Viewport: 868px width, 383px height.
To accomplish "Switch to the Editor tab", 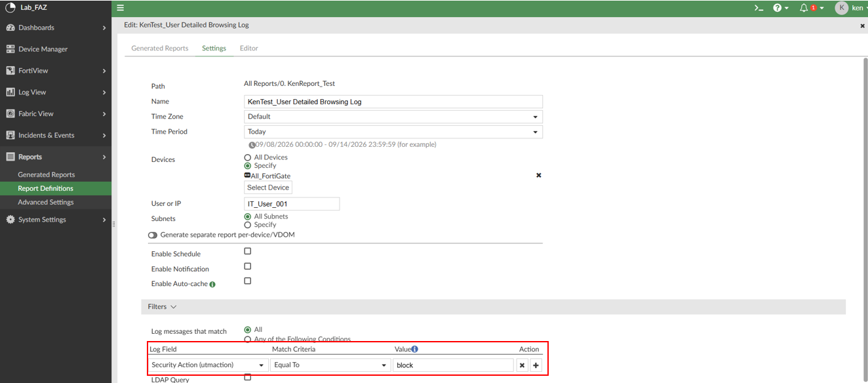I will 249,49.
